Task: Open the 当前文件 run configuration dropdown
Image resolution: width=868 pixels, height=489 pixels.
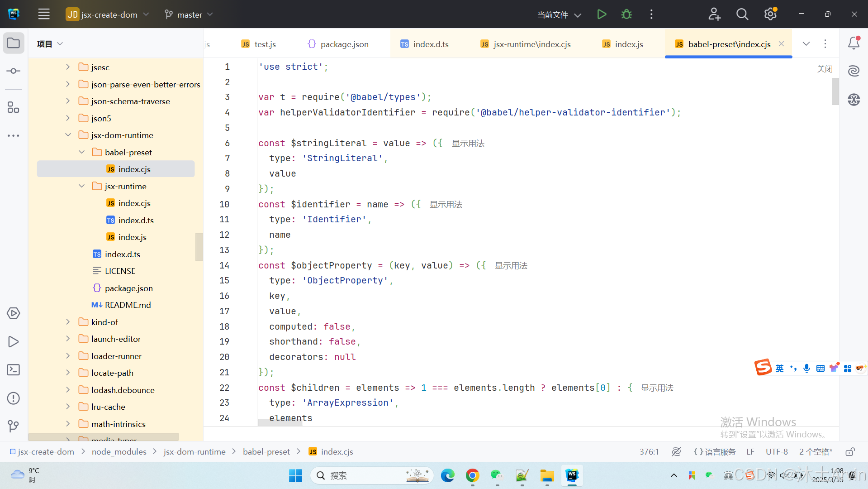Action: pos(558,14)
